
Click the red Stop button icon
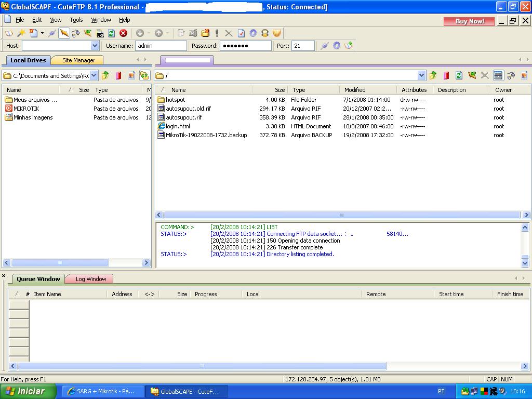pos(124,33)
